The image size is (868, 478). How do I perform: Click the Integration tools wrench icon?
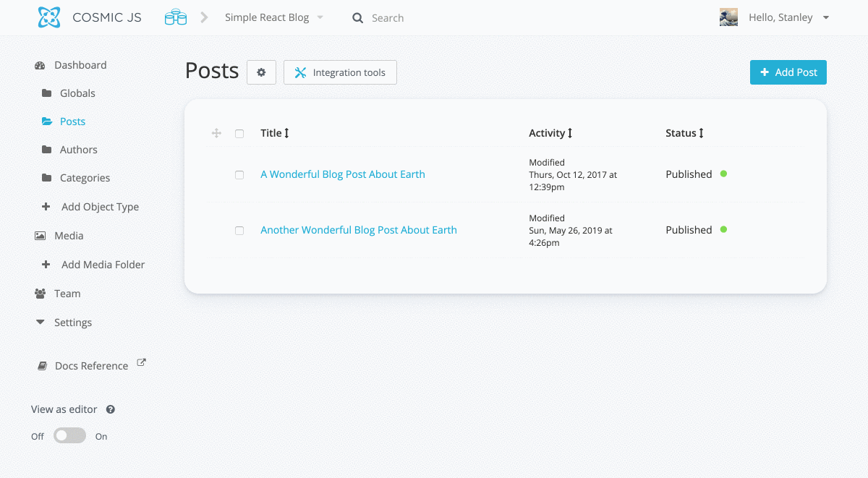[300, 72]
